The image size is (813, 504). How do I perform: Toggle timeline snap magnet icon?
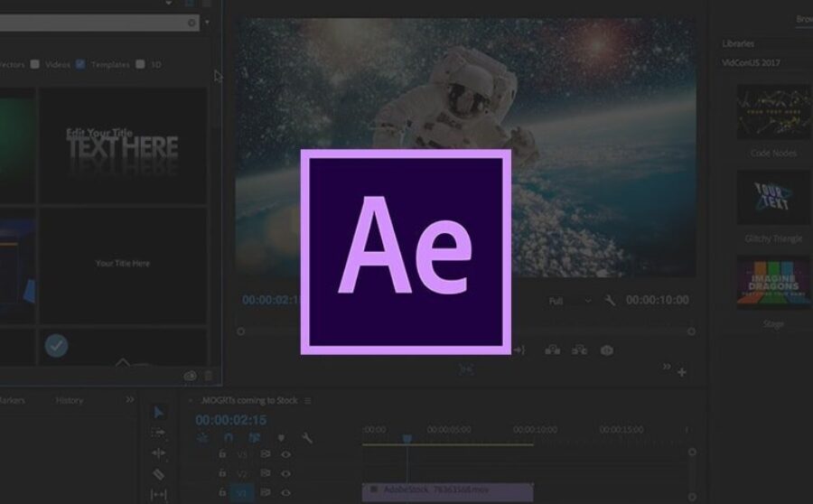pyautogui.click(x=229, y=438)
